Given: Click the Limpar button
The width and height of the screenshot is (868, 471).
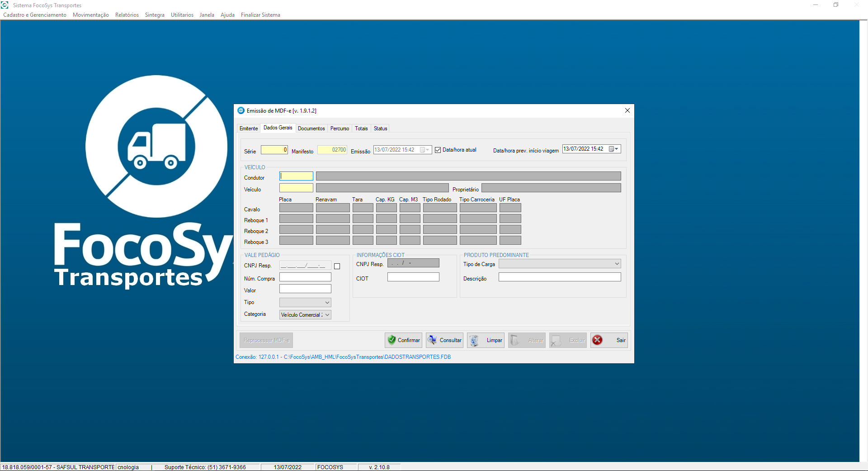Looking at the screenshot, I should [486, 340].
